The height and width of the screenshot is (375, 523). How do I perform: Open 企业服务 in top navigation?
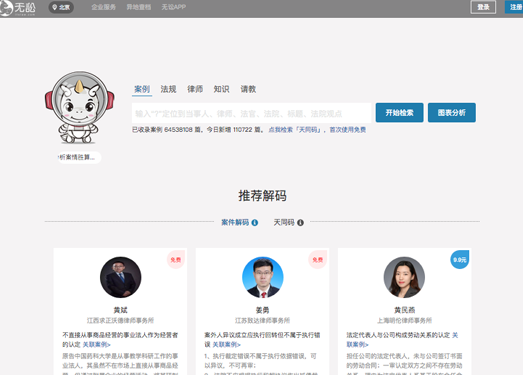tap(103, 7)
